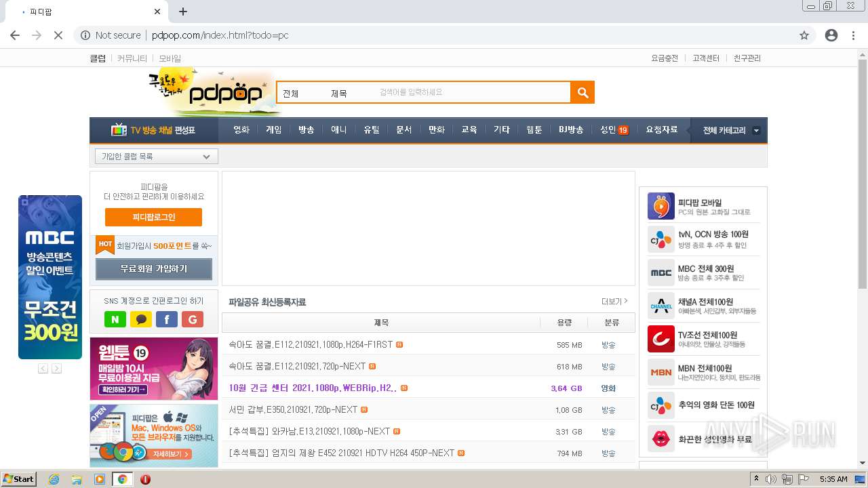Open 엄지의 제왕 E452 entry
This screenshot has width=868, height=488.
coord(342,453)
